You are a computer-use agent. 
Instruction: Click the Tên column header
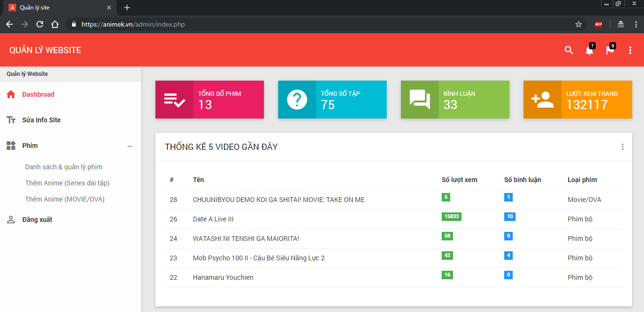(x=199, y=180)
